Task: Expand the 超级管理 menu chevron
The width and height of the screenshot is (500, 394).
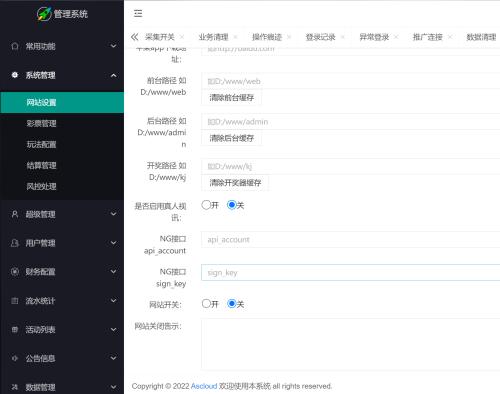Action: (x=114, y=214)
